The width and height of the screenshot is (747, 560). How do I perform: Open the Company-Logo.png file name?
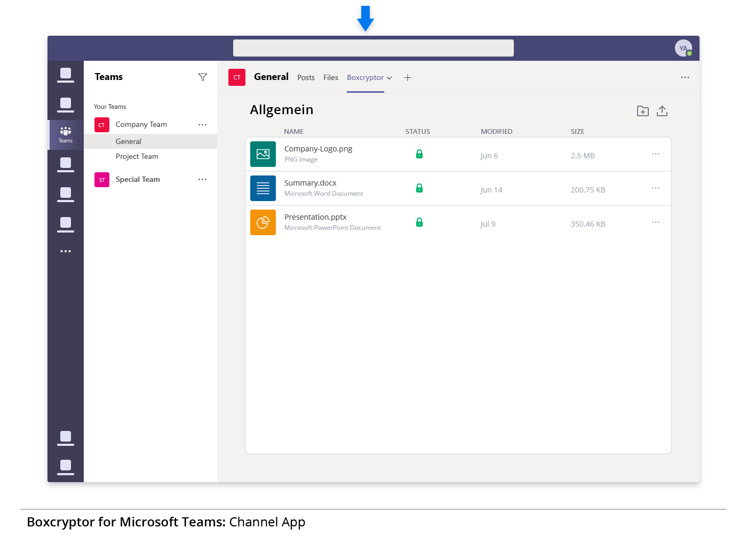[x=318, y=149]
